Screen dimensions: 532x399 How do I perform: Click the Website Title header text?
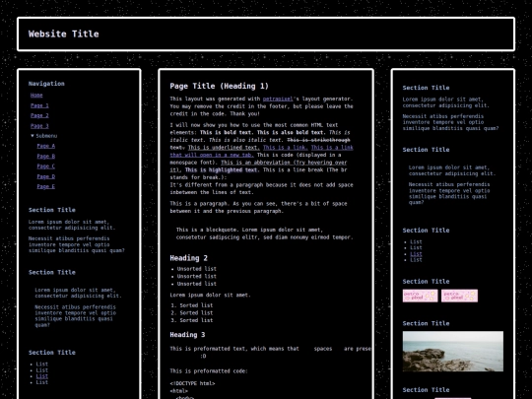coord(64,33)
